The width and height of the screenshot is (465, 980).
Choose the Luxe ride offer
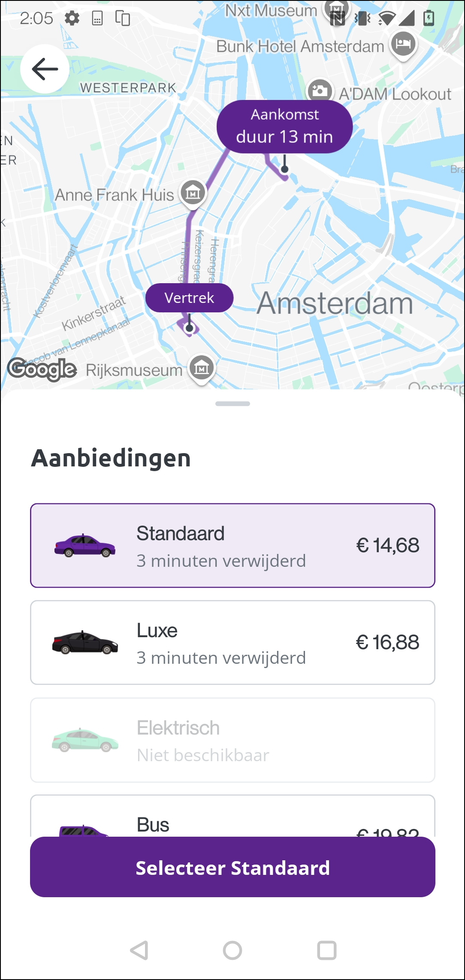click(232, 642)
